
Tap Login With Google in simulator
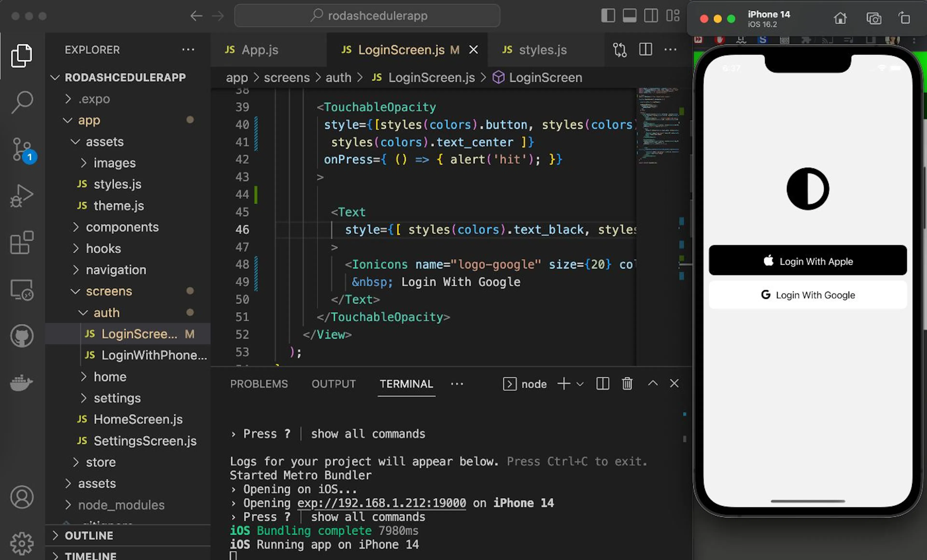pos(808,295)
